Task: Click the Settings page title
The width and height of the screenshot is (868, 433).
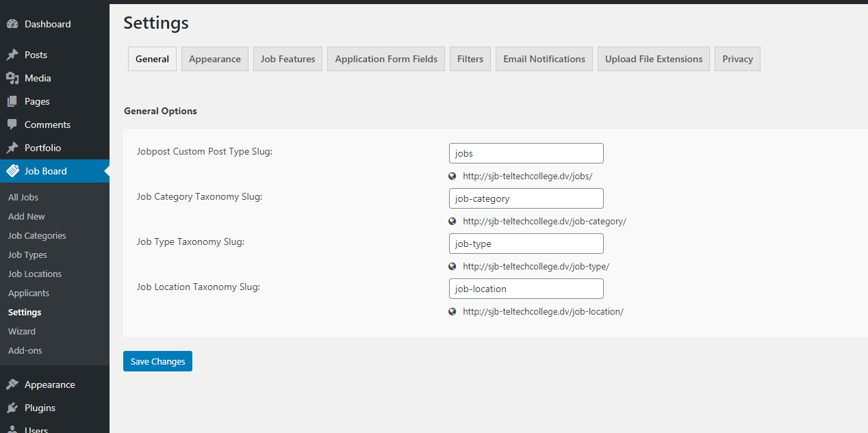Action: (x=156, y=23)
